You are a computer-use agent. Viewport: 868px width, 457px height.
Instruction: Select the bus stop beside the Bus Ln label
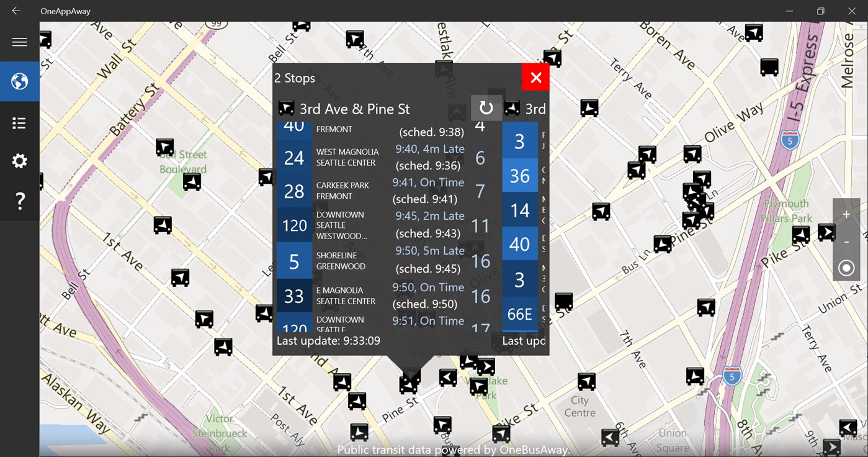[x=663, y=244]
